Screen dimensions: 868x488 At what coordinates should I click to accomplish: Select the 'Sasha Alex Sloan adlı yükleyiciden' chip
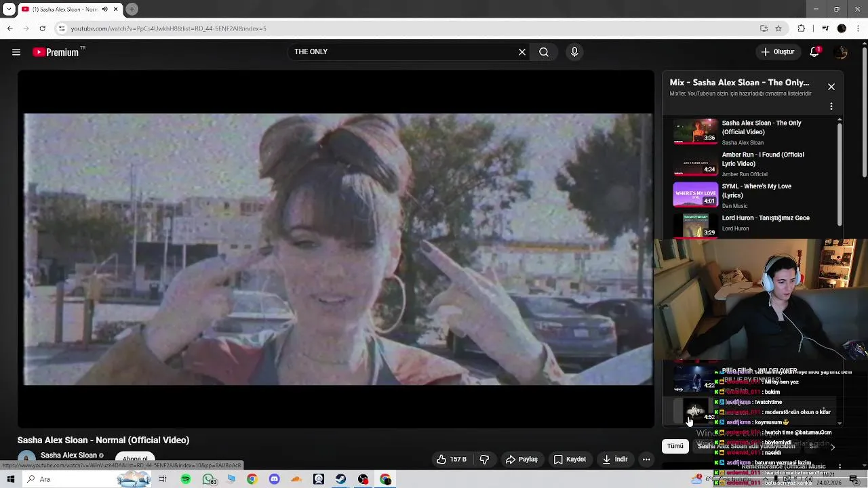pos(746,446)
